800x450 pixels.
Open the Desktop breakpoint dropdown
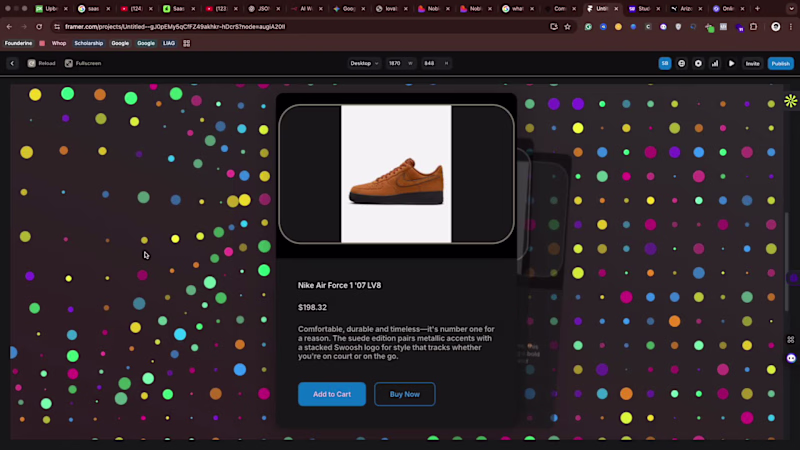364,63
